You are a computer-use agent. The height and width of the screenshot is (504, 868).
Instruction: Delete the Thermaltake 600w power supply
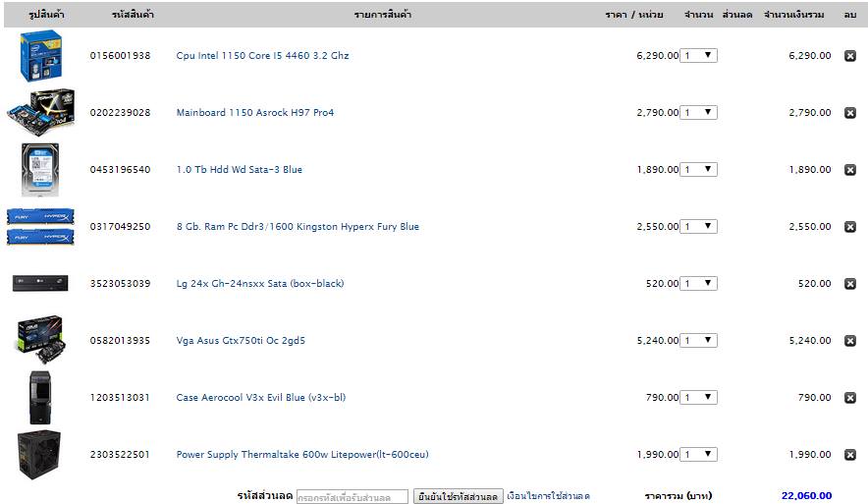coord(850,455)
